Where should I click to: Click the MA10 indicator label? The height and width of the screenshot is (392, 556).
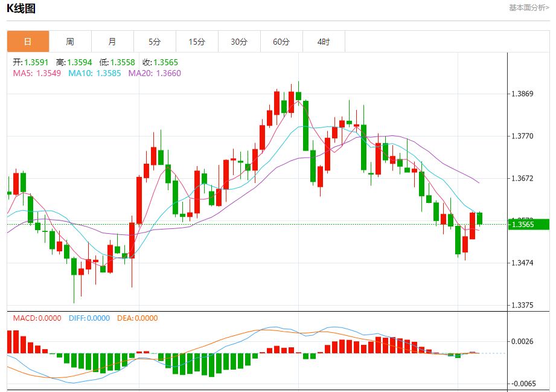tap(94, 73)
